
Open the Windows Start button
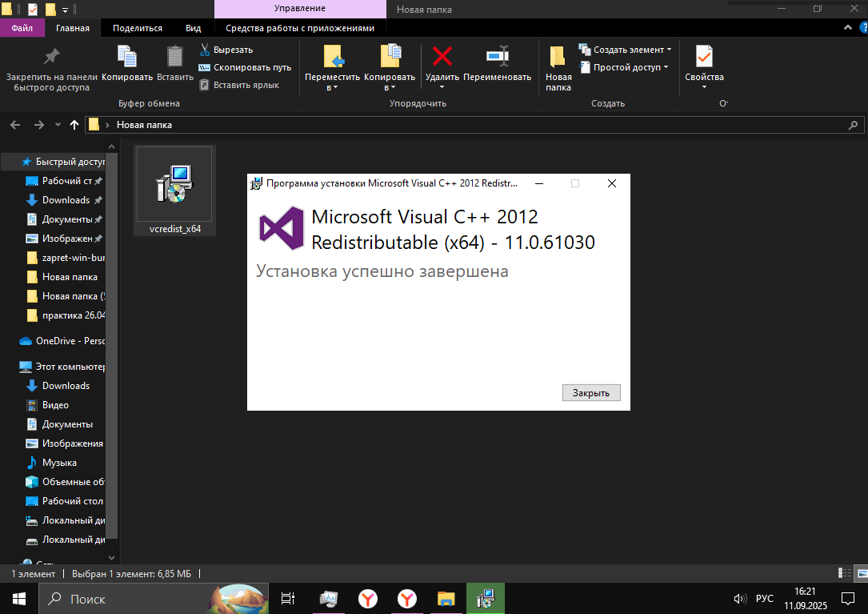pos(19,599)
